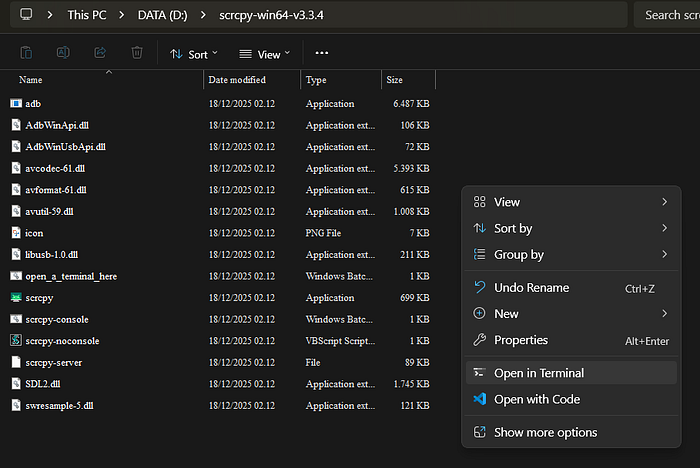Select the swresample-5.dll file name
The height and width of the screenshot is (468, 700).
pos(59,405)
